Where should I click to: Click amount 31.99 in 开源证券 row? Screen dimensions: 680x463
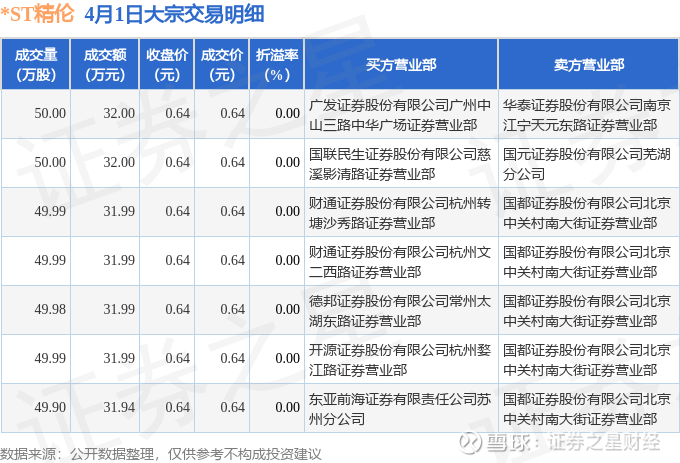(x=119, y=359)
